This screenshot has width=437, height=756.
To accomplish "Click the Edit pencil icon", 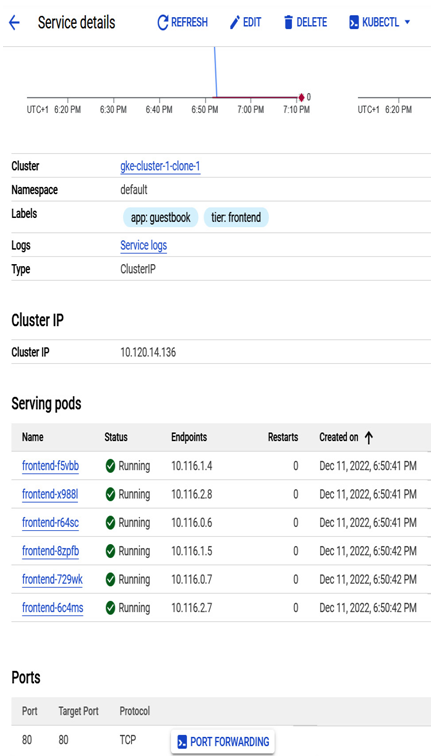I will pos(234,23).
